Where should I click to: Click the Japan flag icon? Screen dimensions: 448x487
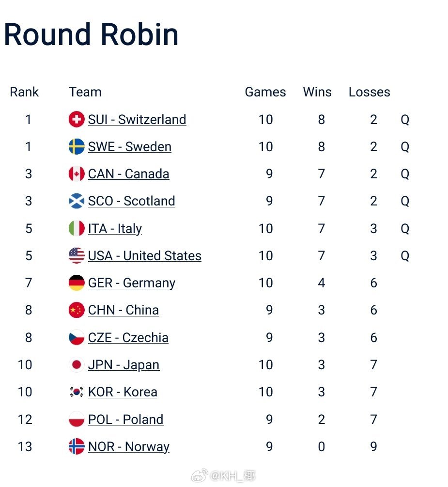click(x=77, y=365)
